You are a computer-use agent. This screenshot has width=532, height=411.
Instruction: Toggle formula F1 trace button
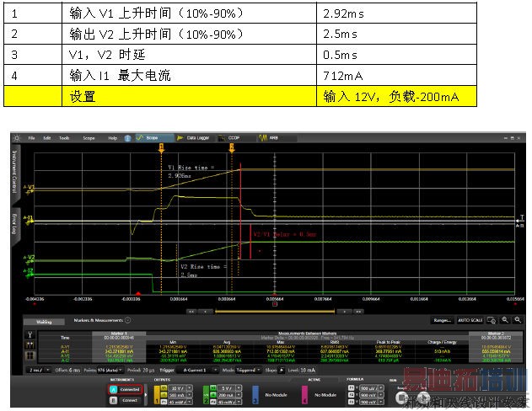tap(352, 388)
